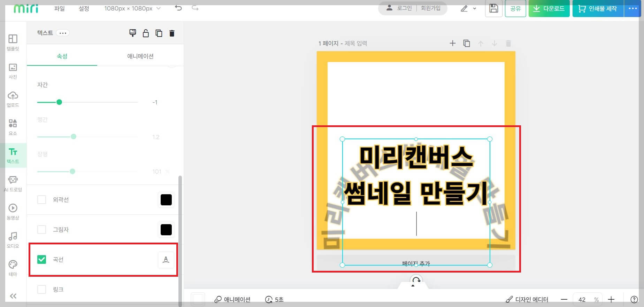Image resolution: width=644 pixels, height=307 pixels.
Task: Delete the page with trash icon
Action: coord(508,43)
